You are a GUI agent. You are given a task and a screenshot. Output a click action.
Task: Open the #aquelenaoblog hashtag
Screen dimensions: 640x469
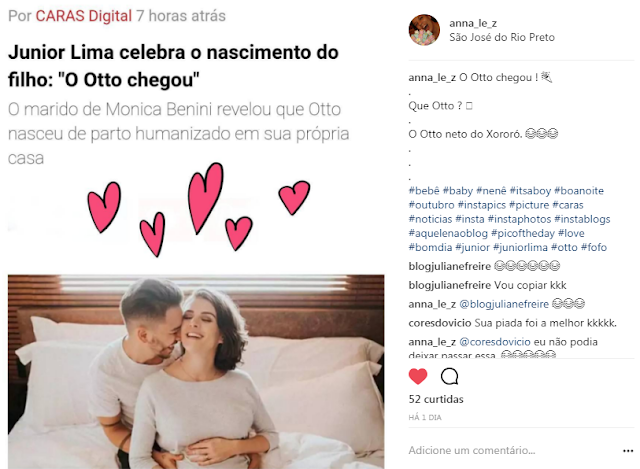pos(448,233)
